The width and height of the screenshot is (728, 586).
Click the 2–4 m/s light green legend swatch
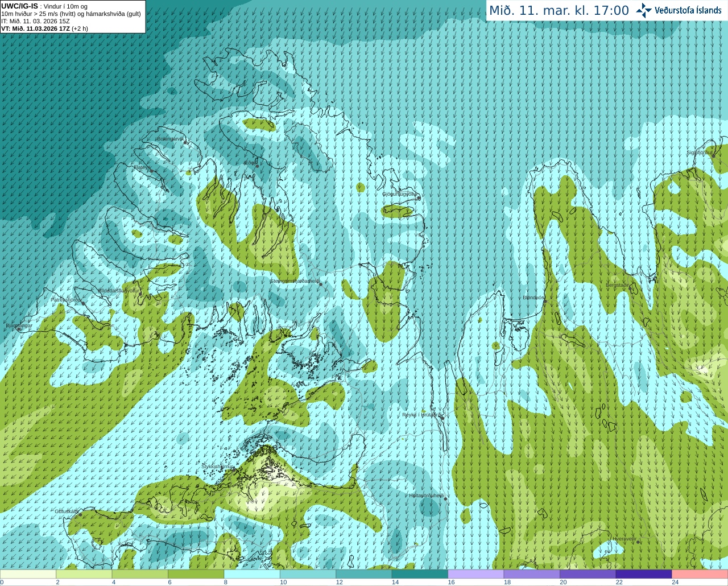pos(84,574)
